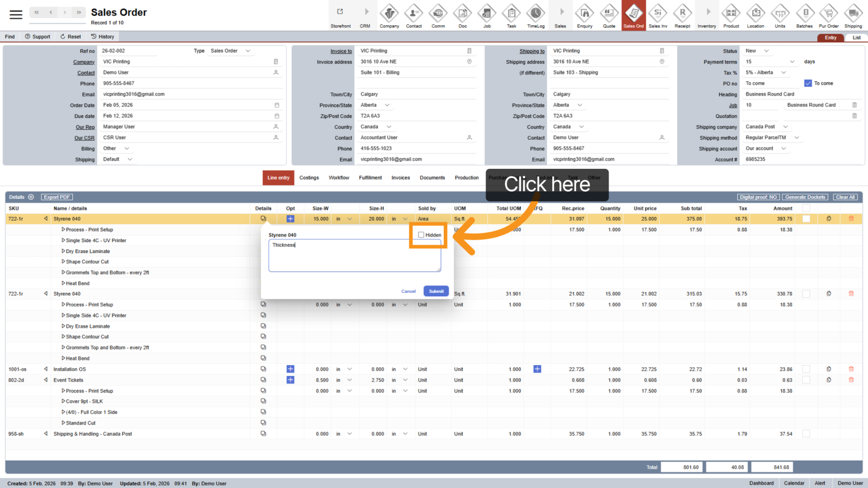This screenshot has width=868, height=488.
Task: Switch to the Costings tab
Action: 309,178
